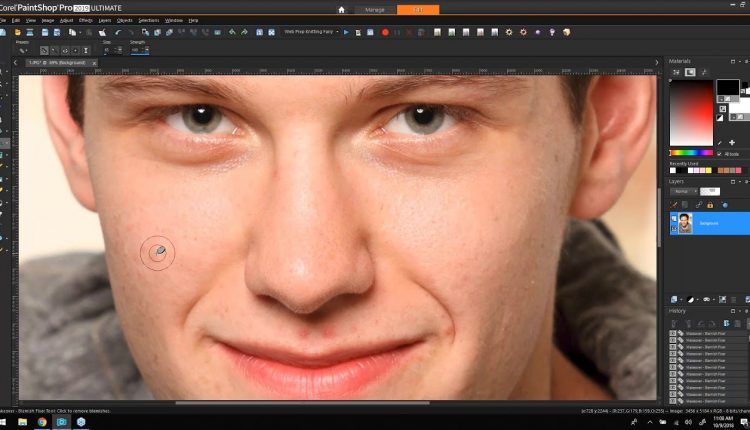This screenshot has width=750, height=430.
Task: Click the layer opacity field
Action: click(x=710, y=191)
